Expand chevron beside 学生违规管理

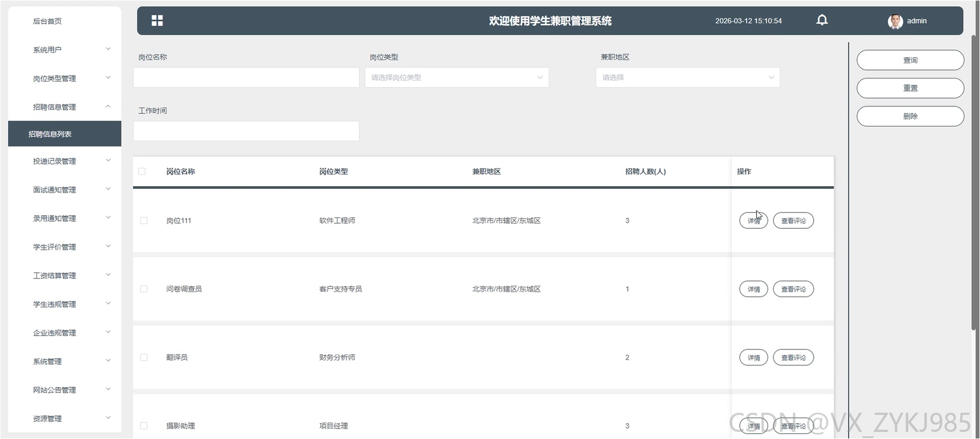(x=108, y=303)
